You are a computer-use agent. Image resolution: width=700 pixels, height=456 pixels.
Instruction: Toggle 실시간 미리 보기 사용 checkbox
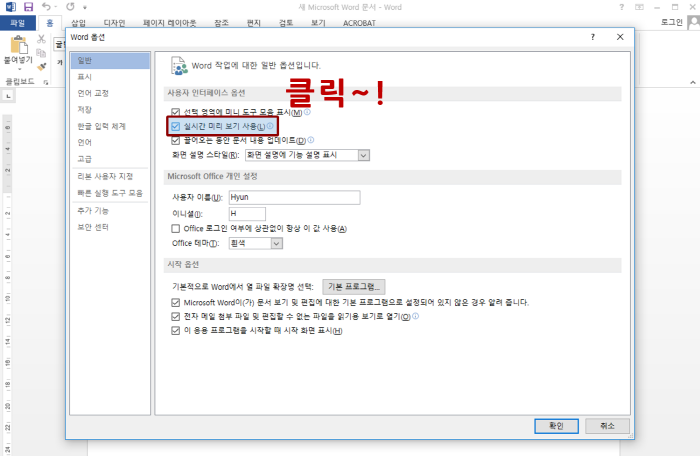click(175, 126)
